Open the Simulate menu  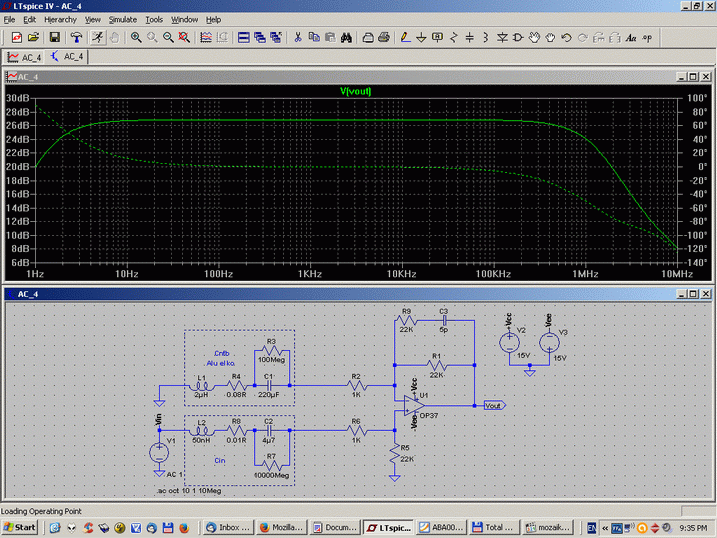pyautogui.click(x=123, y=20)
